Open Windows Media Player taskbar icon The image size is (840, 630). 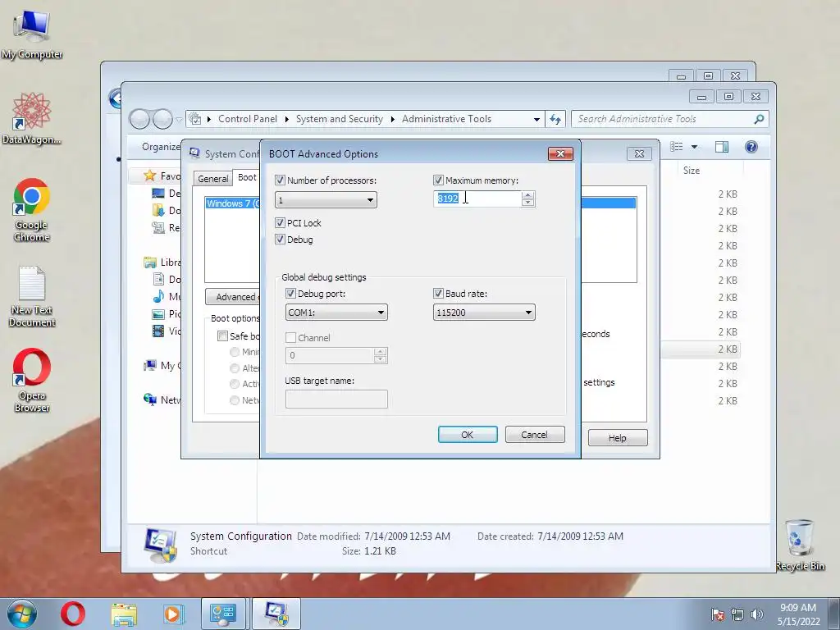tap(174, 614)
